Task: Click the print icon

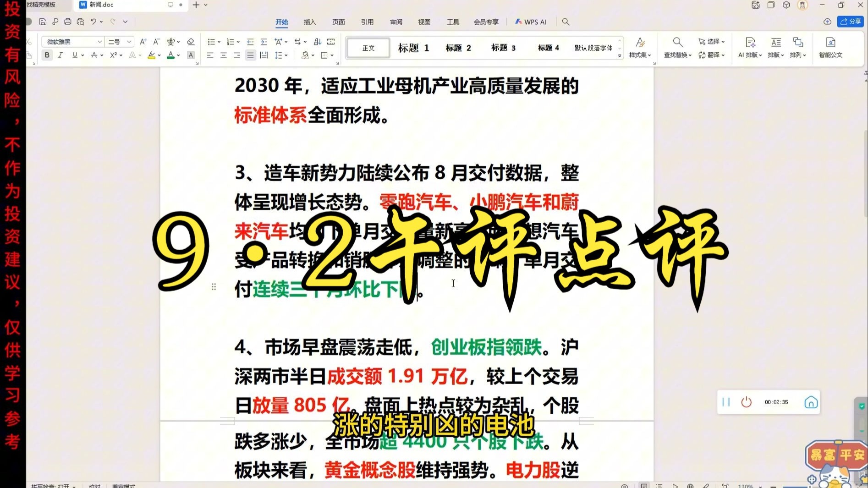Action: (68, 22)
